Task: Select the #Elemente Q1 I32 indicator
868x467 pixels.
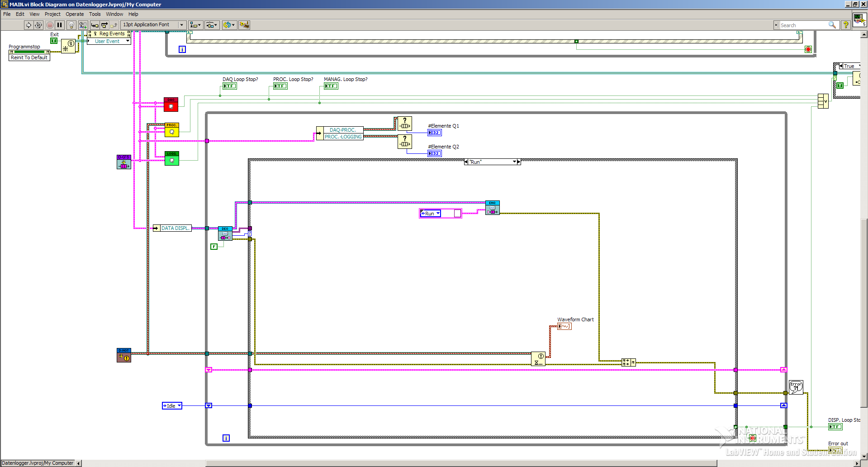Action: tap(435, 133)
